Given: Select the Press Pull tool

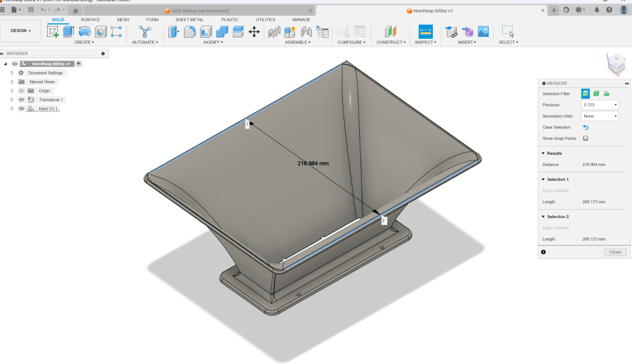Looking at the screenshot, I should [x=174, y=31].
